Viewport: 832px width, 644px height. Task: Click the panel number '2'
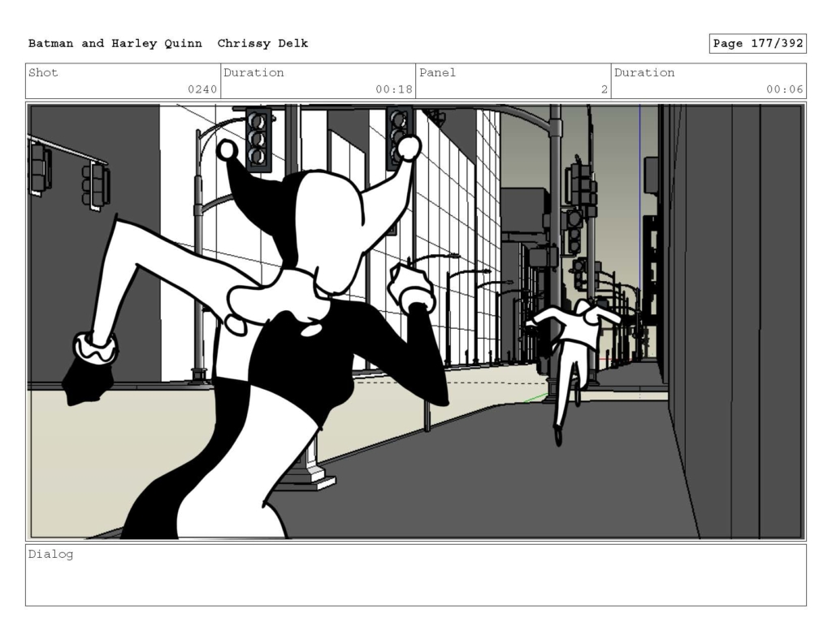point(604,89)
